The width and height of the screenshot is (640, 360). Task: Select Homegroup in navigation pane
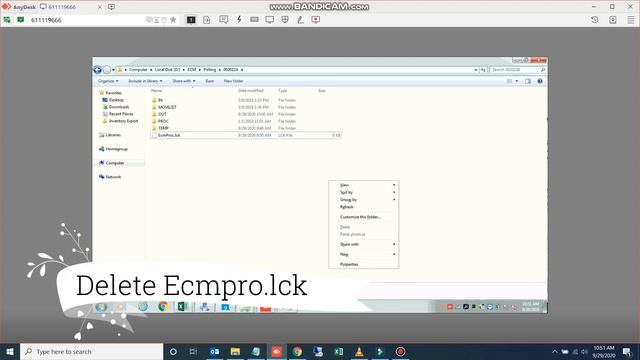pos(116,149)
